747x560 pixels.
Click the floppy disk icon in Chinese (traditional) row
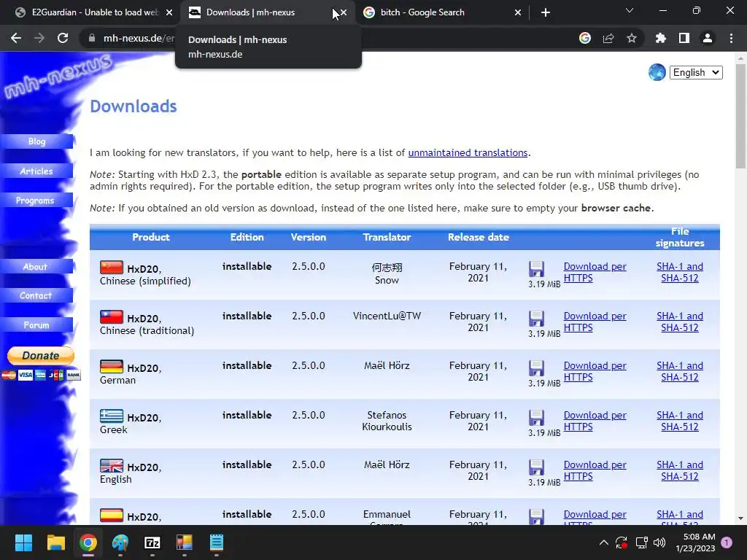coord(536,319)
